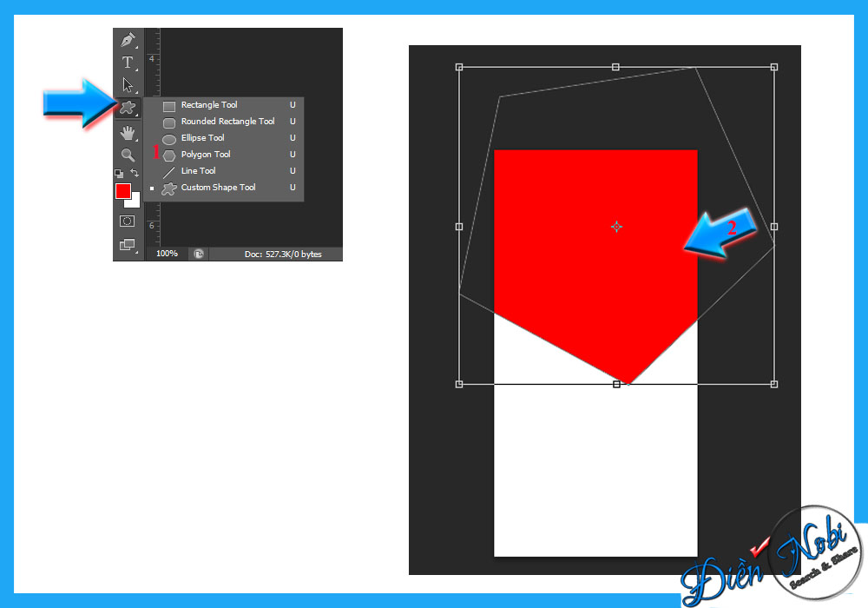
Task: Toggle Quick Mask mode
Action: tap(127, 220)
